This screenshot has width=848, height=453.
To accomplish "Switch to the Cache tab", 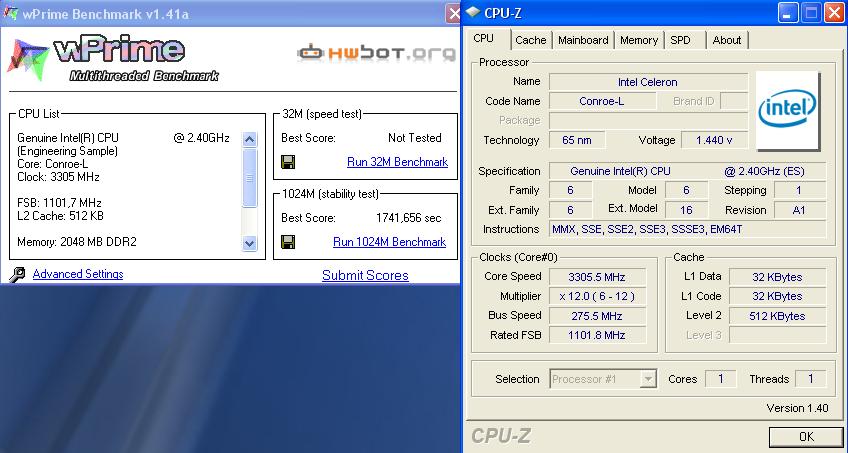I will [x=531, y=40].
